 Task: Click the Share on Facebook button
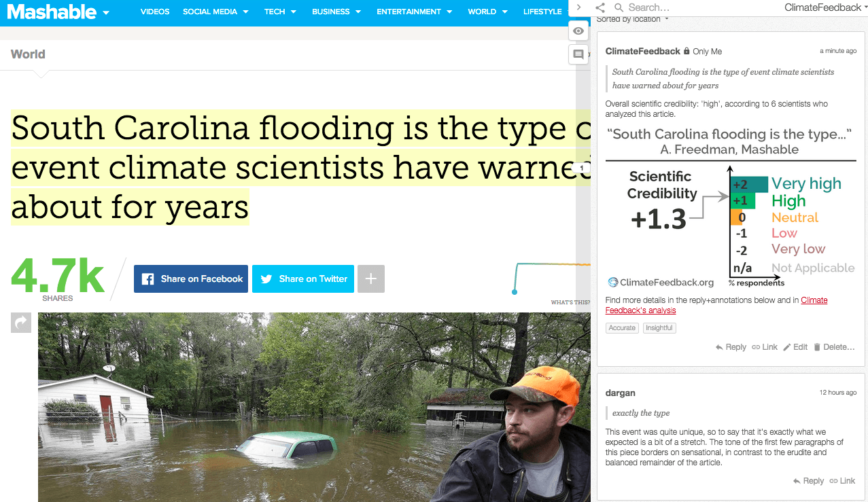click(x=191, y=279)
